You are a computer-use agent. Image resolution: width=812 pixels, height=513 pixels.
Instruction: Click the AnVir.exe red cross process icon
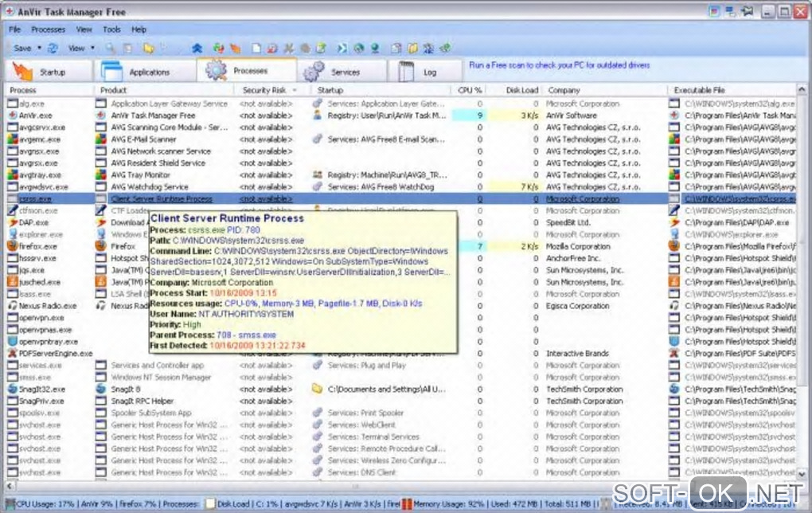(x=13, y=116)
